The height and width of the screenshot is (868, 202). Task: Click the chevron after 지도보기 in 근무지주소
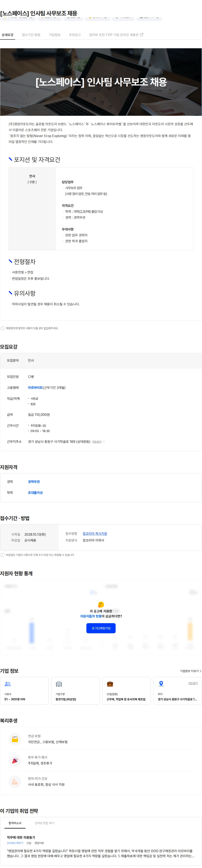click(x=104, y=442)
